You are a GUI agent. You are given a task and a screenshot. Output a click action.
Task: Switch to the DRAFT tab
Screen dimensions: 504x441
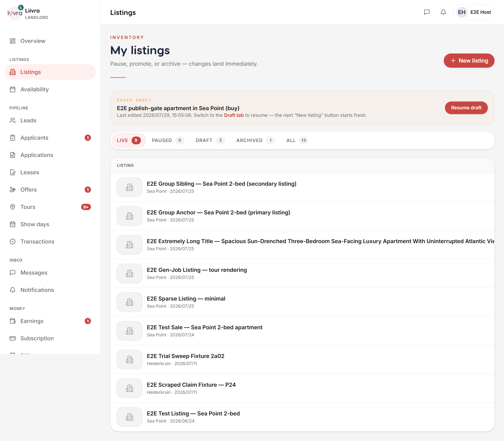[x=210, y=140]
